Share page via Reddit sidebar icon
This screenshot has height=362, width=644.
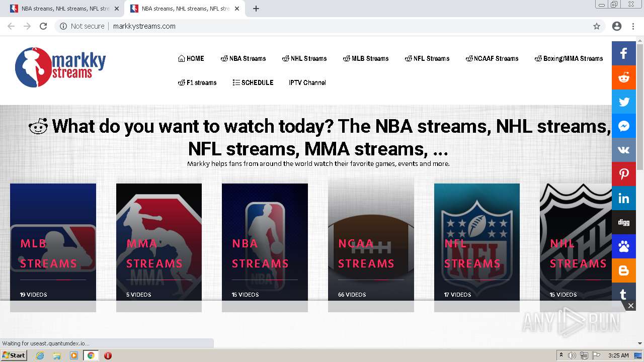point(624,77)
